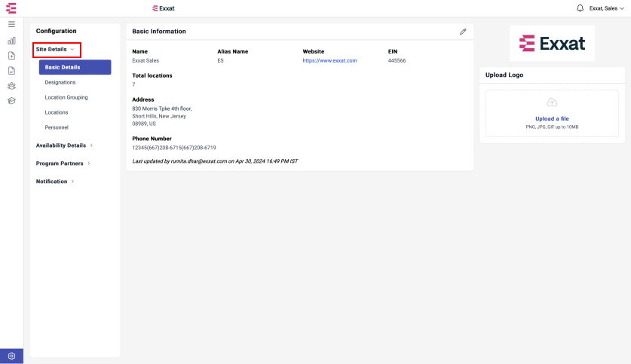Open the Exxat, Sales user dropdown
Image resolution: width=631 pixels, height=364 pixels.
pos(606,8)
